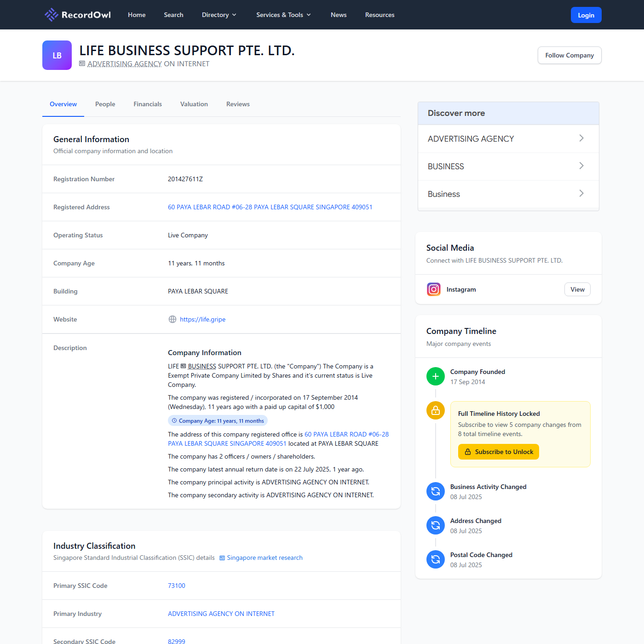Click the yellow lock timeline icon
The height and width of the screenshot is (644, 644).
pos(436,410)
